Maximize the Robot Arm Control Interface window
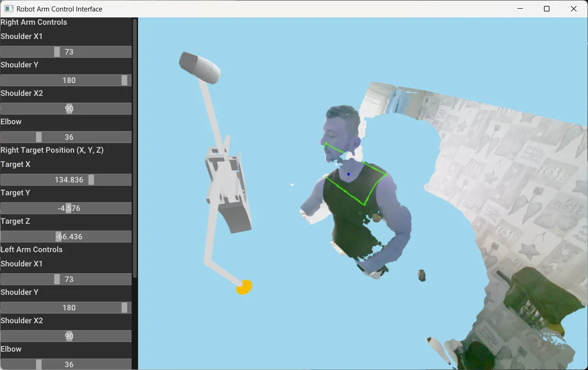This screenshot has width=588, height=370. (x=547, y=9)
